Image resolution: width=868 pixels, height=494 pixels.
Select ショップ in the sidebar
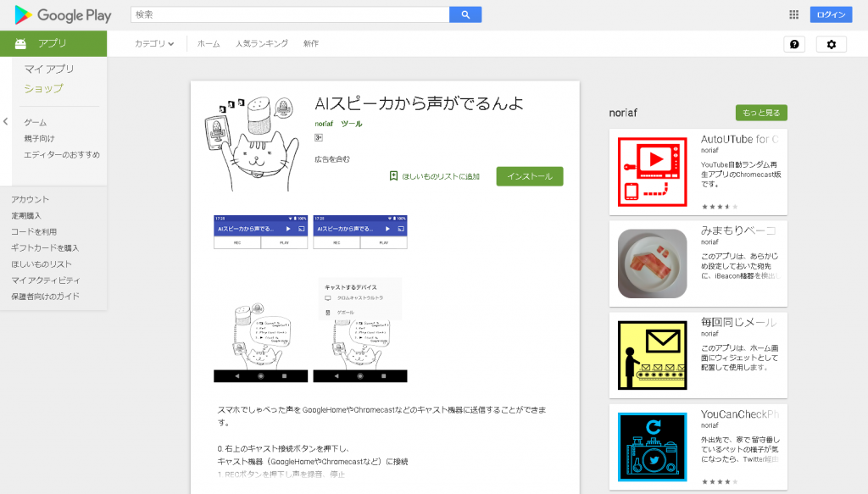click(43, 88)
